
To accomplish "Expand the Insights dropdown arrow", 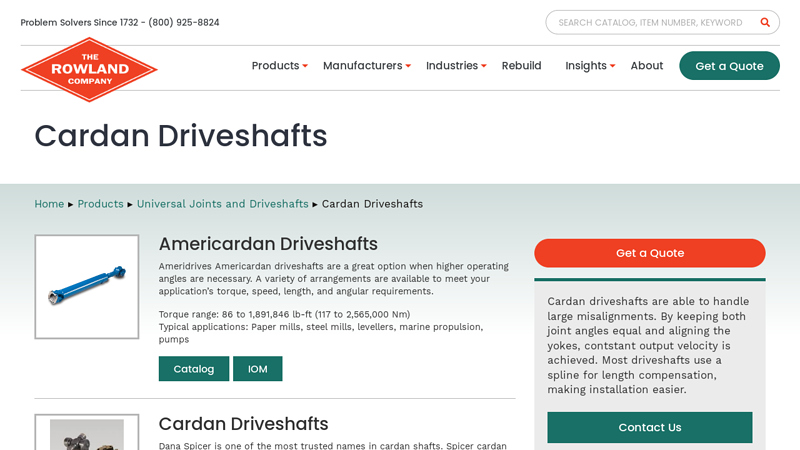I will click(612, 66).
